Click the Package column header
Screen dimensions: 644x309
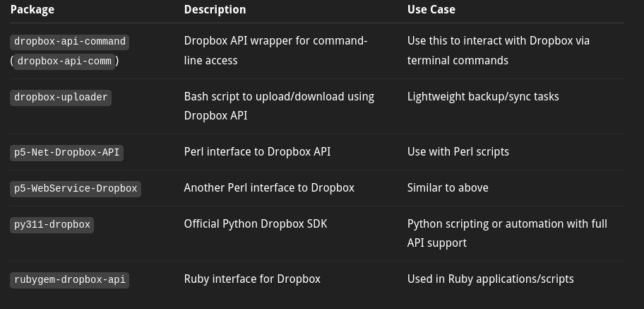click(32, 9)
